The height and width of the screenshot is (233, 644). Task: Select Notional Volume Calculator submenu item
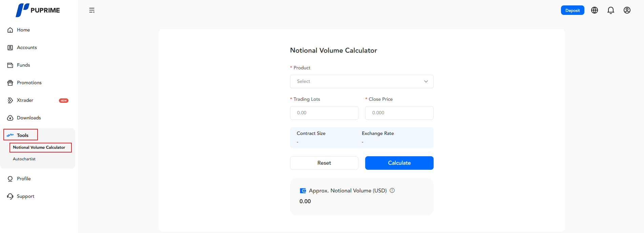point(39,147)
